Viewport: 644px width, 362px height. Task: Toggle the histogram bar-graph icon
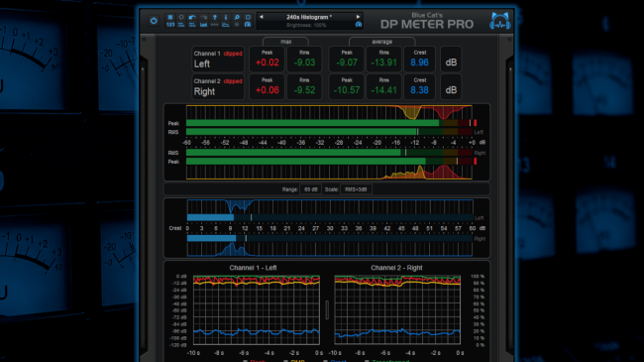pyautogui.click(x=203, y=25)
